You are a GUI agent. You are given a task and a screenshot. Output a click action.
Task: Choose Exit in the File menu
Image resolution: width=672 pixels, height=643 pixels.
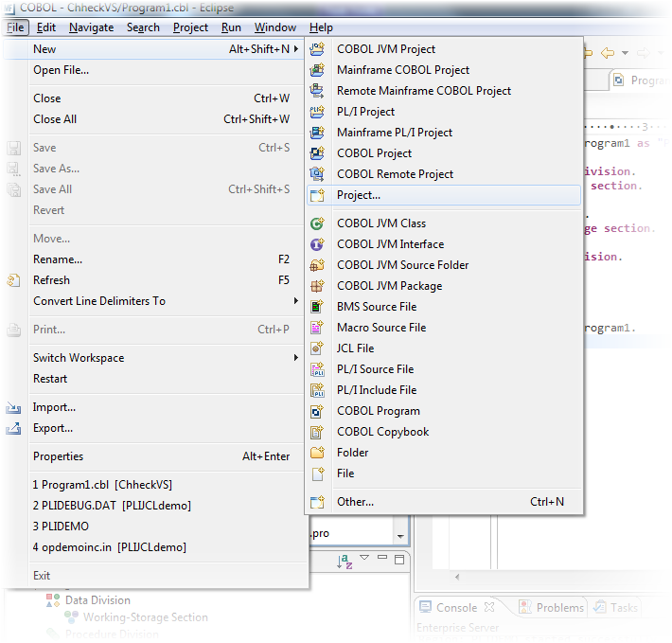[x=166, y=576]
